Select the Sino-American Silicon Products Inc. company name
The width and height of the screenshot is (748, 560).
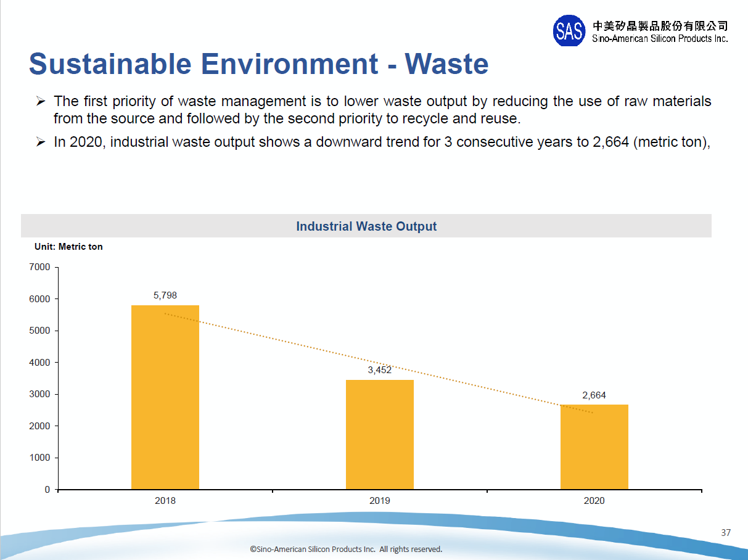(x=660, y=38)
